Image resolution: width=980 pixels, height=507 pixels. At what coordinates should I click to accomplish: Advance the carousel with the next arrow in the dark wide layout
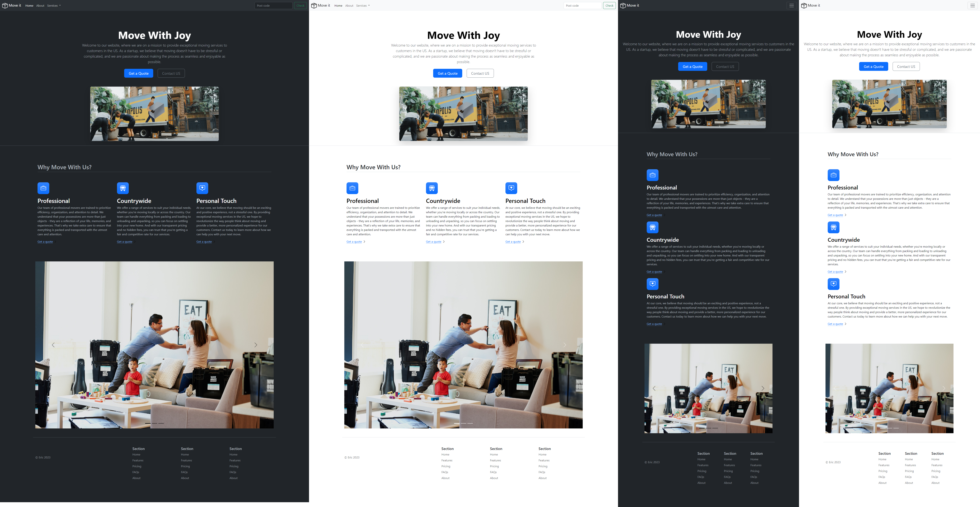(x=256, y=345)
